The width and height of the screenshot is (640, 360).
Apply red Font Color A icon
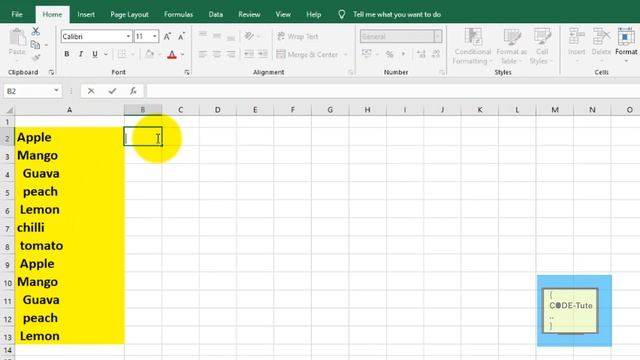tap(172, 54)
